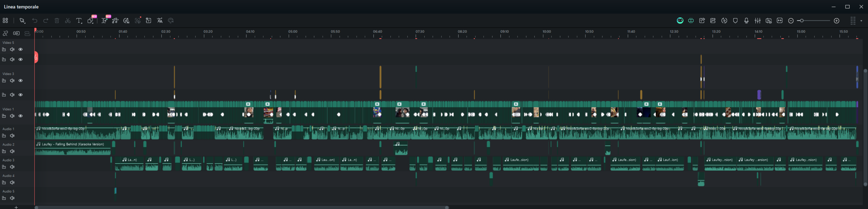Click the Redo arrow icon
Screen dimensions: 868x209
pyautogui.click(x=46, y=21)
